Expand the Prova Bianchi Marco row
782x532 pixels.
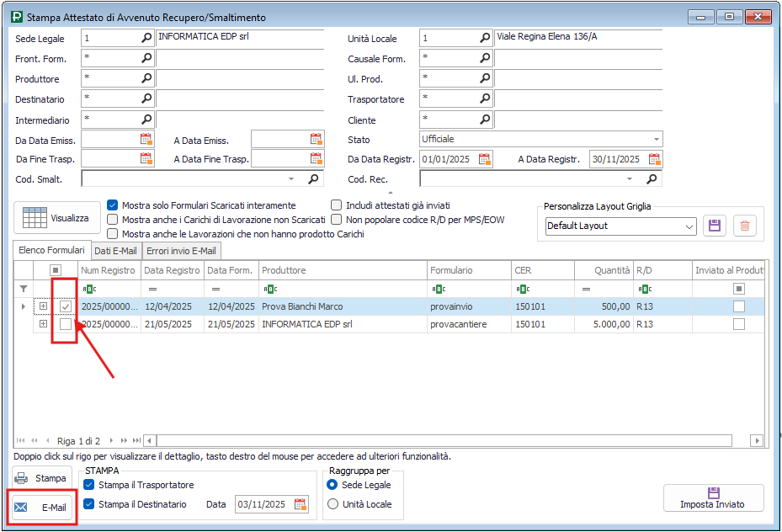click(x=43, y=306)
